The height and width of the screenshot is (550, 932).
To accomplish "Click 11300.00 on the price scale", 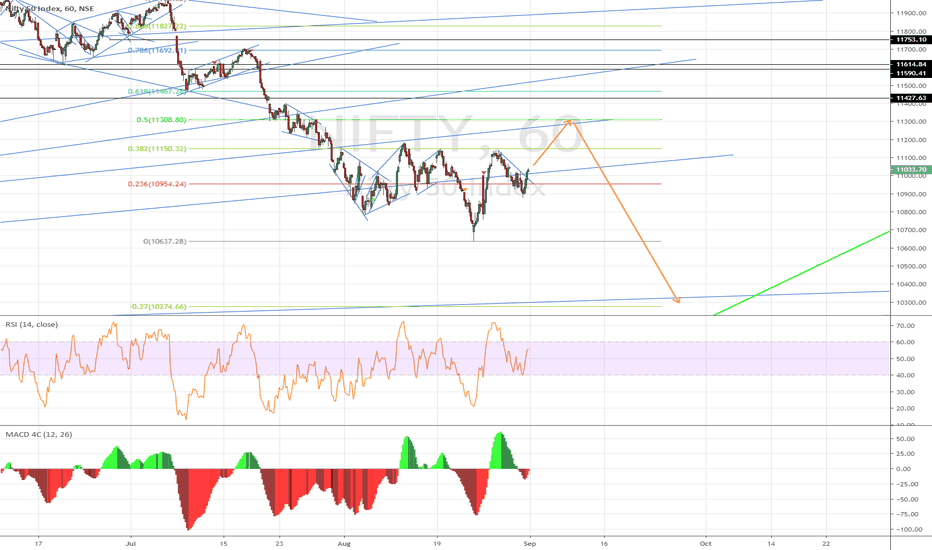I will (x=912, y=122).
